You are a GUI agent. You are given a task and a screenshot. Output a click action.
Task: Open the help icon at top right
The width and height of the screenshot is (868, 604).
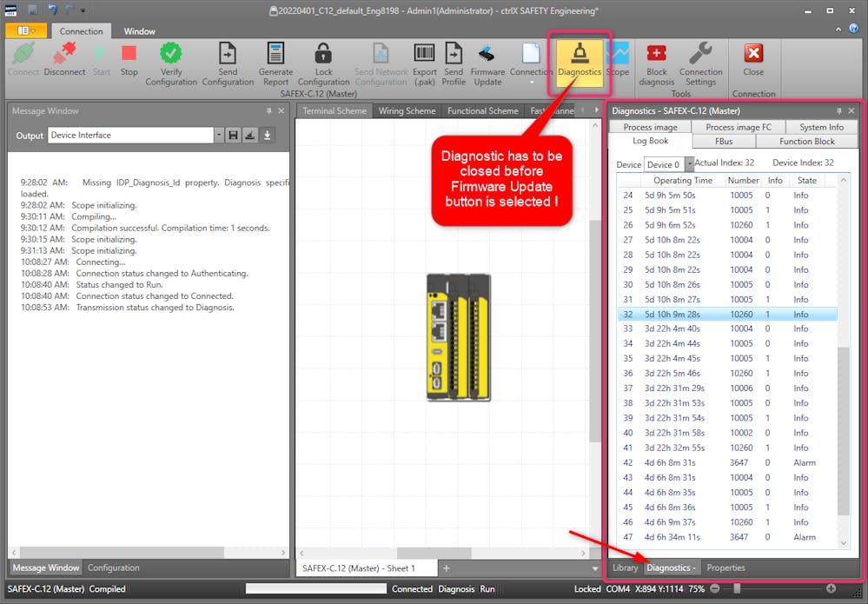pyautogui.click(x=854, y=28)
